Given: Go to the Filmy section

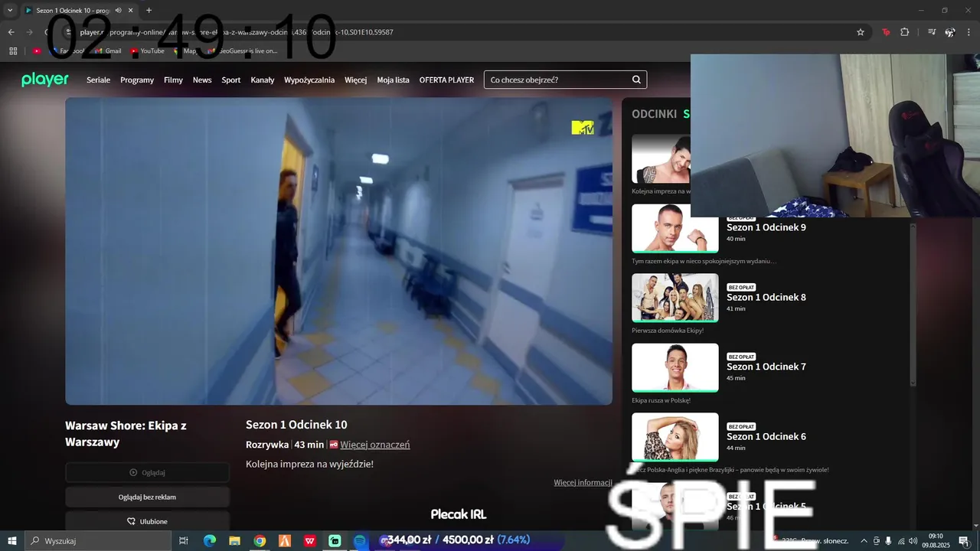Looking at the screenshot, I should [173, 80].
